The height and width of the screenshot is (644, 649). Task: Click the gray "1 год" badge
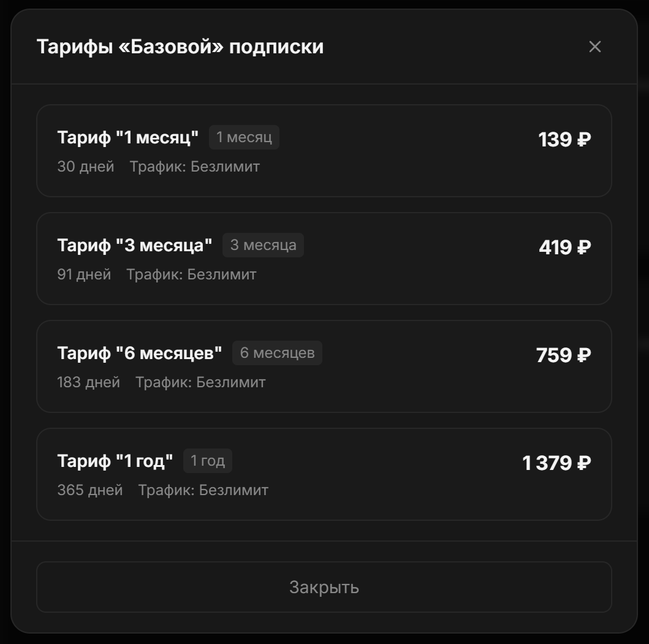tap(208, 461)
